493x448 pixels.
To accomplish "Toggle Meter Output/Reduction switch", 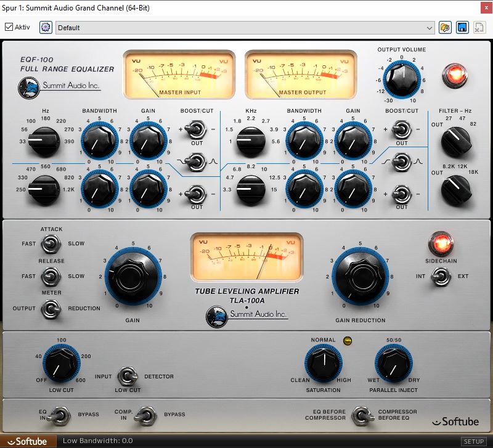I will [x=51, y=309].
